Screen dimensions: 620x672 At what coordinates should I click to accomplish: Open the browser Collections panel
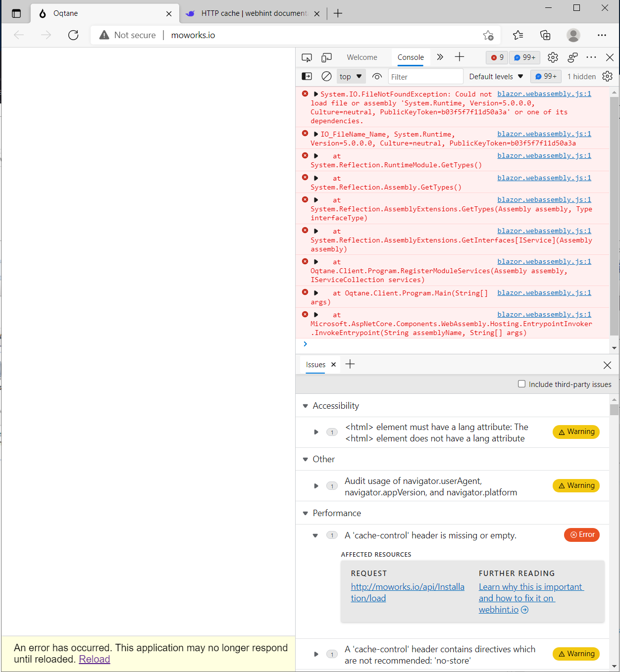coord(545,35)
